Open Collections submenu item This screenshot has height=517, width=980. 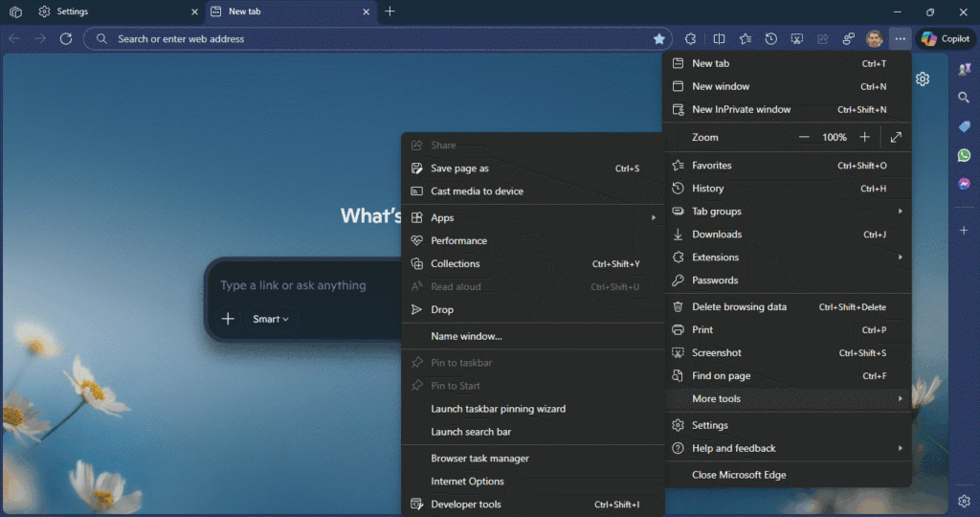[x=532, y=264]
